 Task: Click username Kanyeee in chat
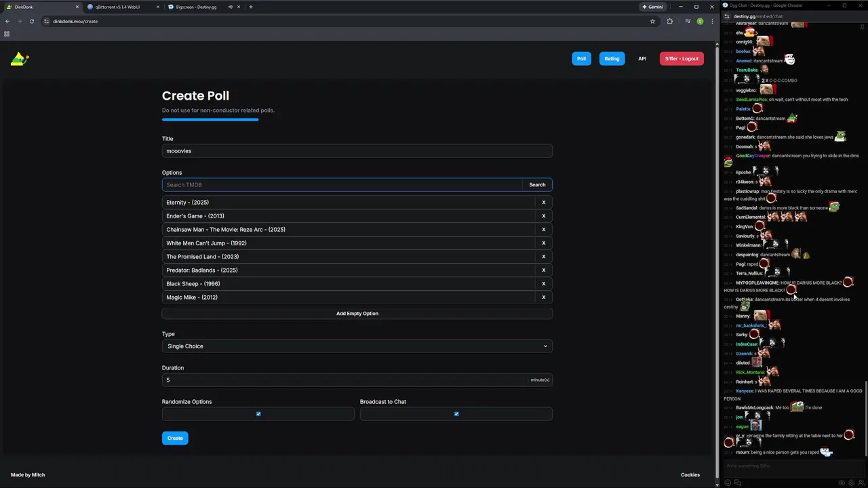tap(745, 391)
